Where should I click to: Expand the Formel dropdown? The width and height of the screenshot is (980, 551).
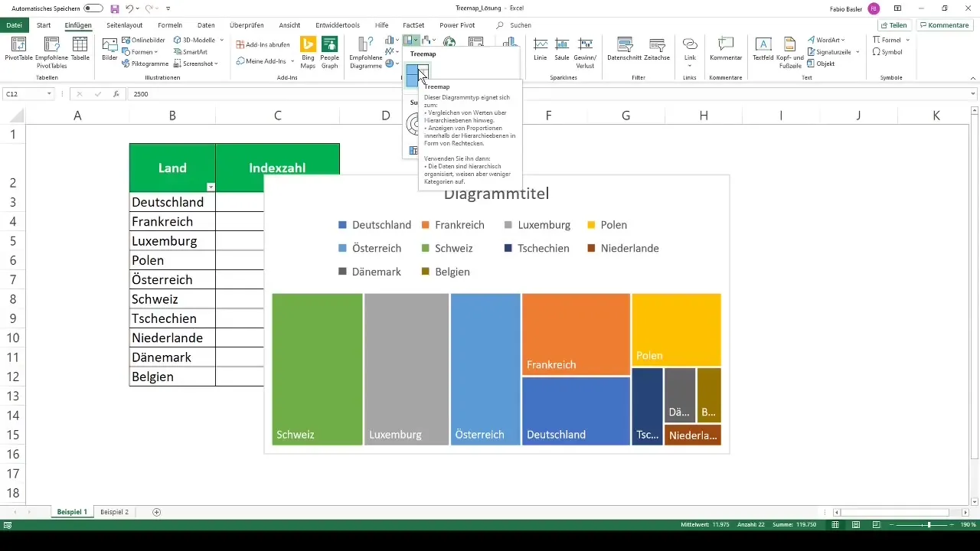coord(908,40)
